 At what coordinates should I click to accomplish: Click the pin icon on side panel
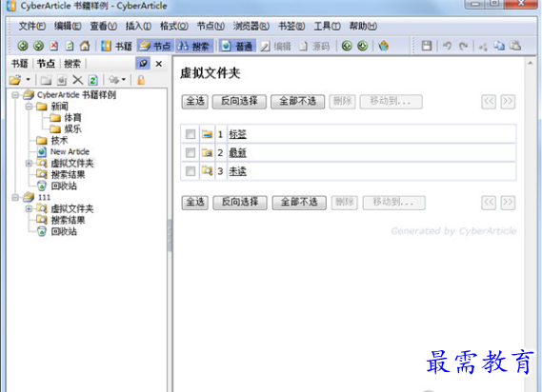pyautogui.click(x=143, y=64)
